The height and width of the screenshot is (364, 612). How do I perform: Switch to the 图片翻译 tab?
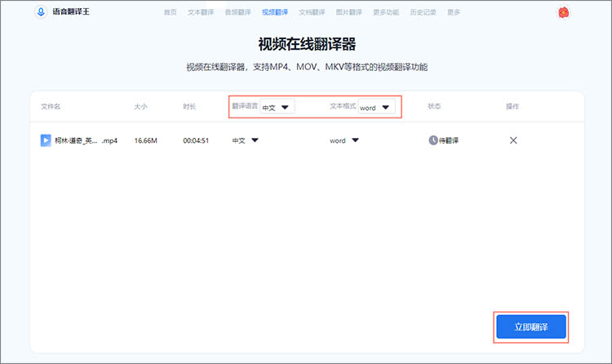point(349,12)
